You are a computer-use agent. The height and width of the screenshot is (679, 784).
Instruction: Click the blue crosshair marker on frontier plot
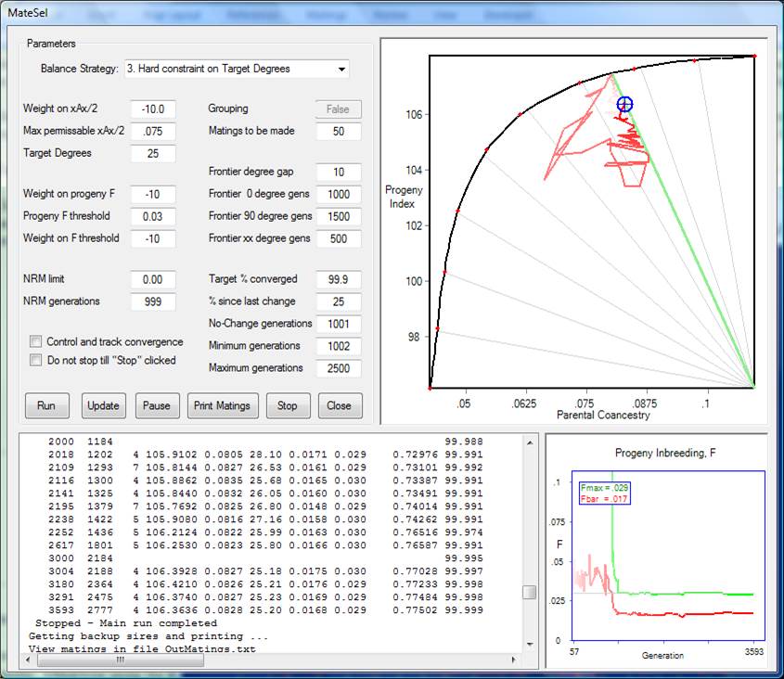click(x=624, y=104)
